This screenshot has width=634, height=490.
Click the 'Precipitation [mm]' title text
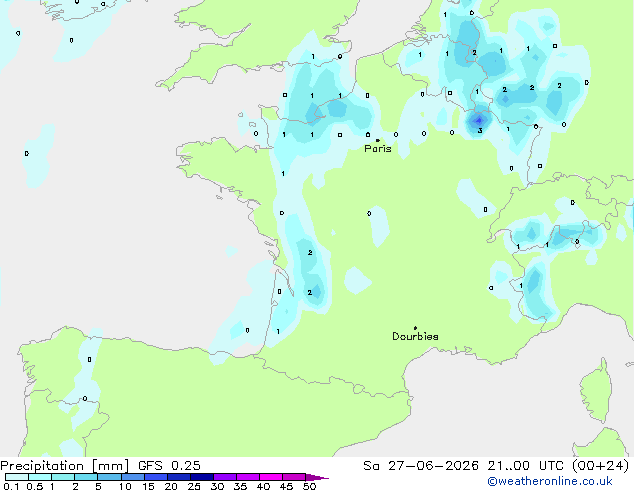[x=65, y=466]
